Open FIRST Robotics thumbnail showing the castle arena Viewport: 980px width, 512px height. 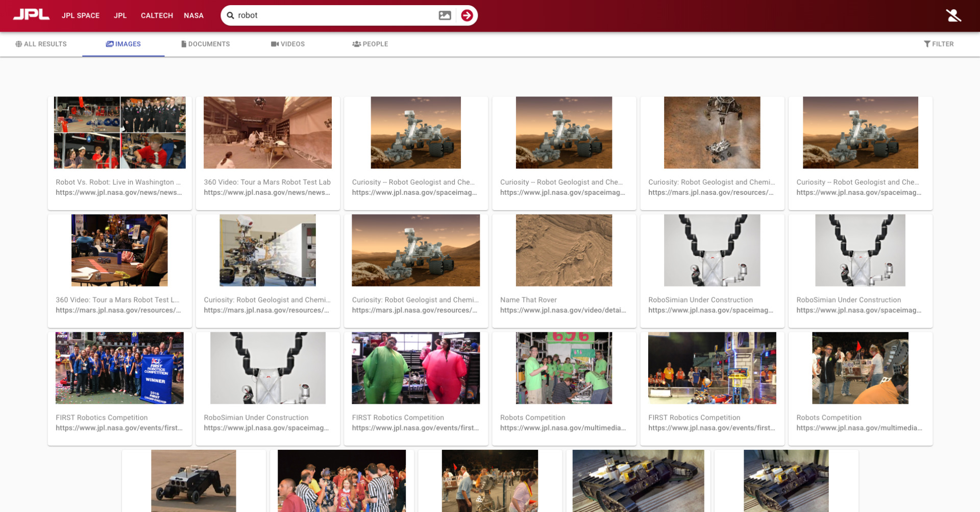[x=712, y=368]
